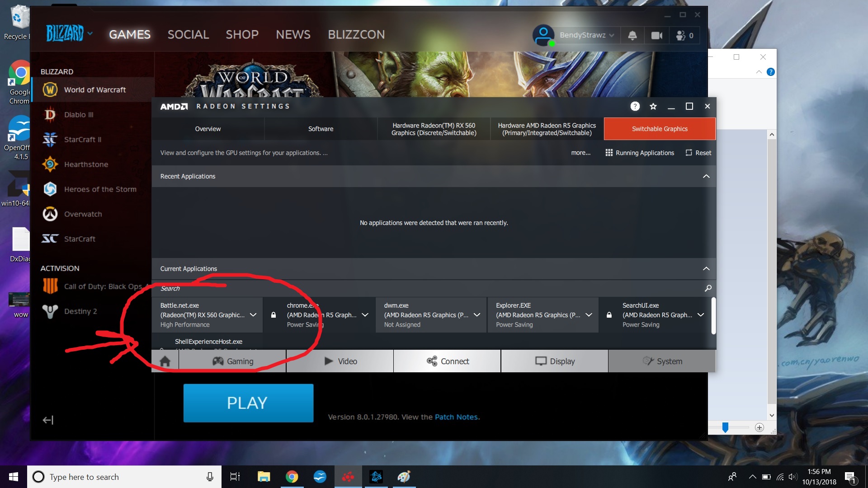This screenshot has height=488, width=868.
Task: Open Task View on the taskbar
Action: [x=235, y=477]
